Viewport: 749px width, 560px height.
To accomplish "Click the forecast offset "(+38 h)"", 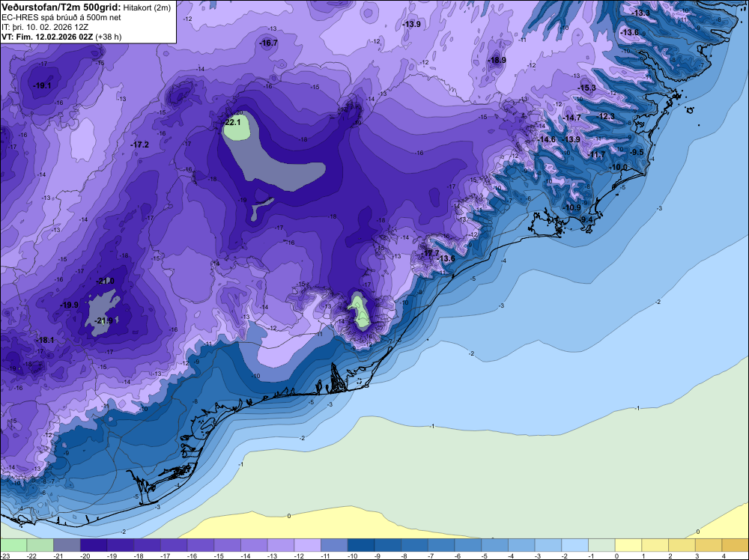I will [x=109, y=37].
